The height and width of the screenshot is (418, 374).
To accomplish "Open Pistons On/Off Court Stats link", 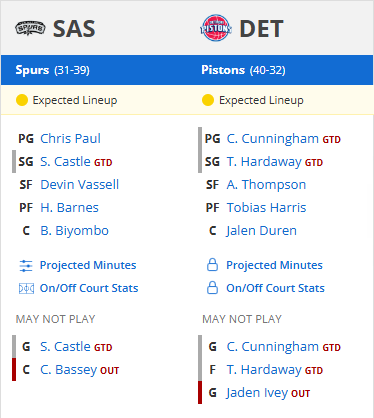I will [x=275, y=288].
